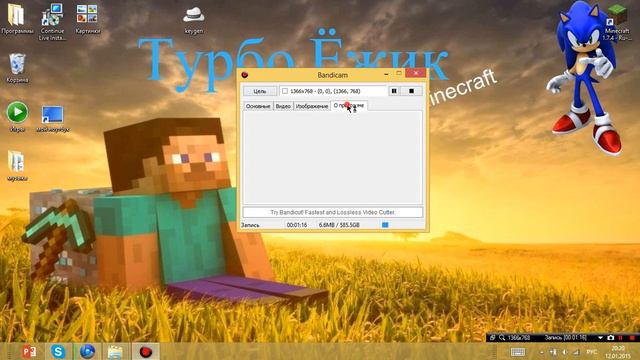Click the power icon in tray
This screenshot has height=360, width=640.
click(553, 352)
